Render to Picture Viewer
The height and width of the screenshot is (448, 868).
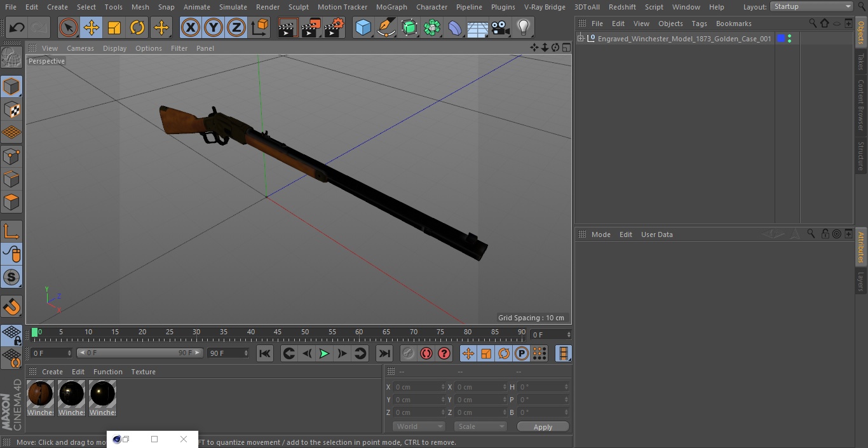311,27
